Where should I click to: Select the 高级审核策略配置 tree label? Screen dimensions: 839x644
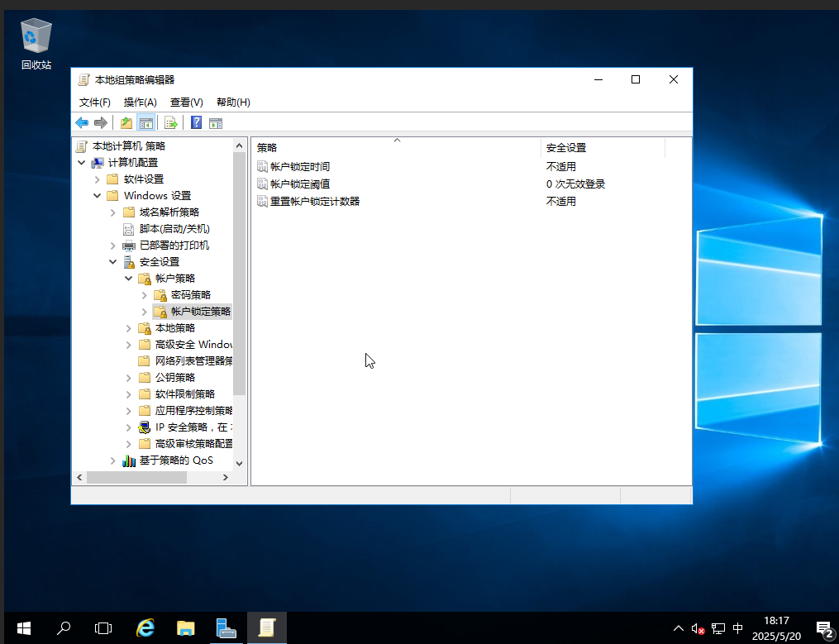pyautogui.click(x=193, y=444)
